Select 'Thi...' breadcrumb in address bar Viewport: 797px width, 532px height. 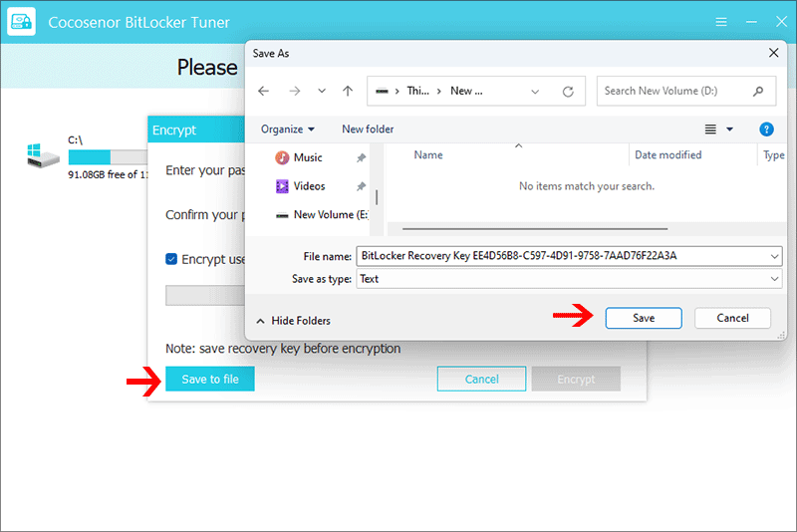(417, 91)
